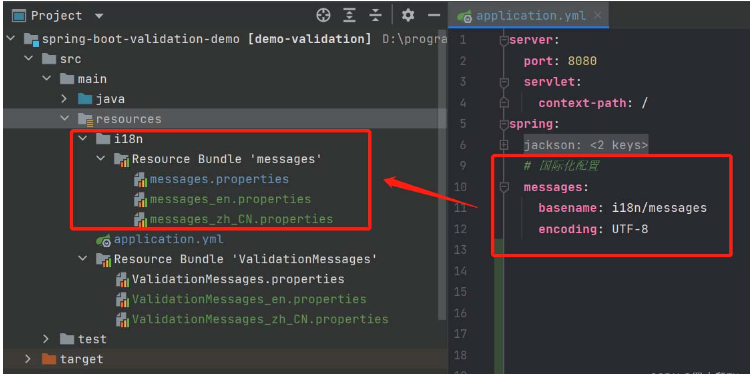Click the resources folder icon
Screen dimensions: 754x374
point(85,119)
